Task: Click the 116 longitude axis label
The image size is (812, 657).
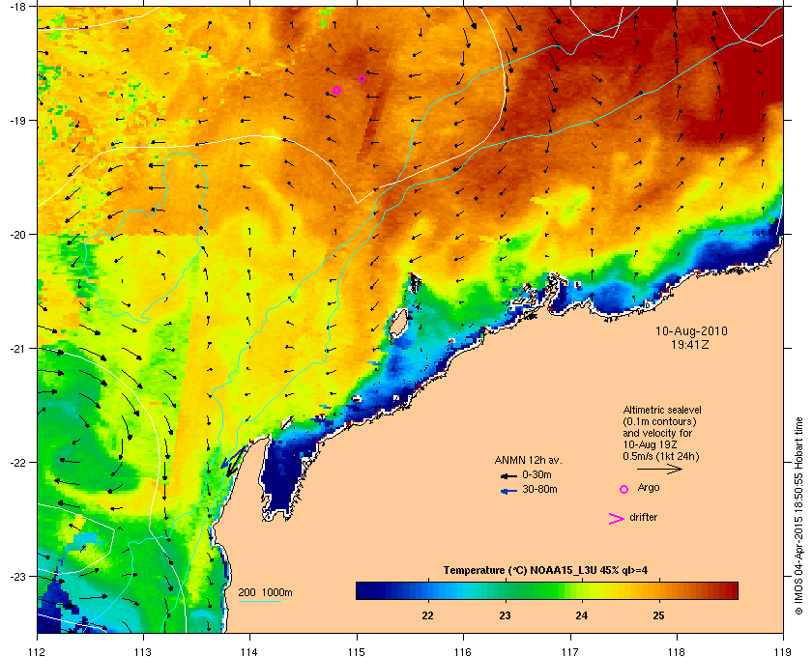Action: click(x=463, y=651)
